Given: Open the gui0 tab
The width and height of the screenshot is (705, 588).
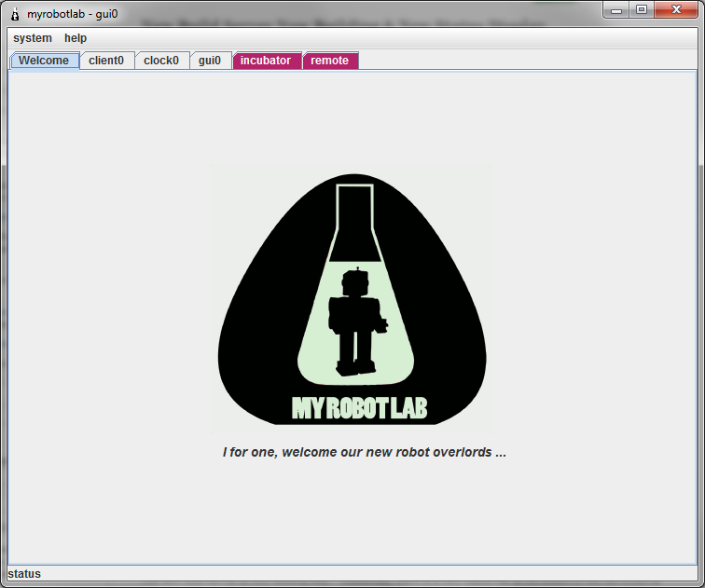Looking at the screenshot, I should tap(210, 61).
